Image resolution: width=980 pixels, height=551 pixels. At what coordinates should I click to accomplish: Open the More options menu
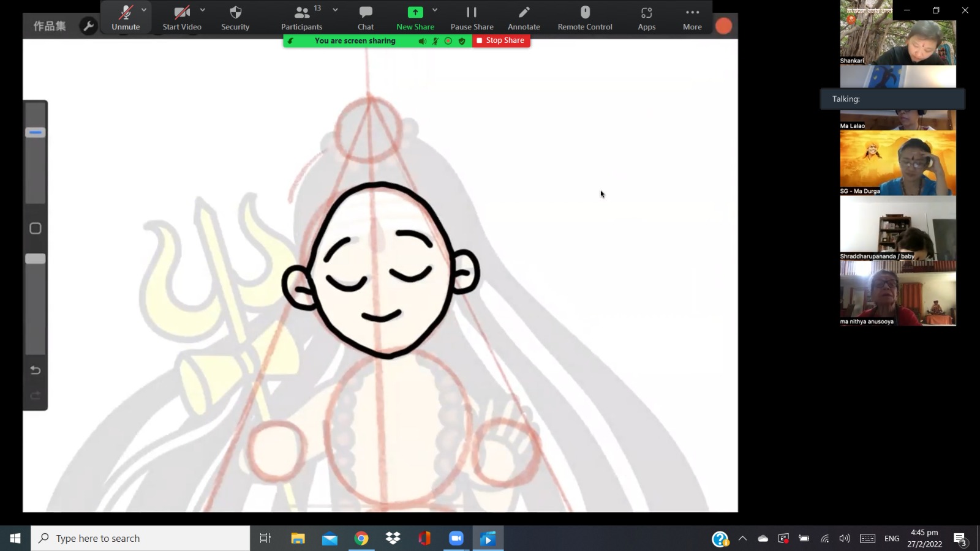[692, 18]
